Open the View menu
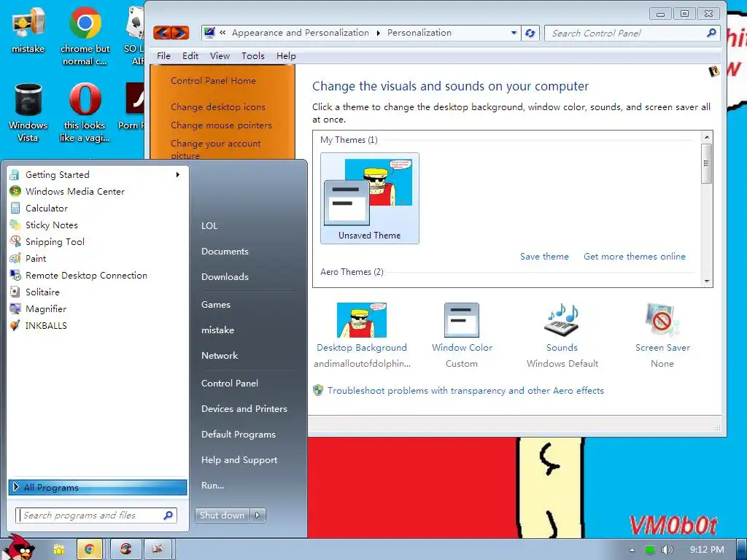The height and width of the screenshot is (560, 747). (220, 55)
